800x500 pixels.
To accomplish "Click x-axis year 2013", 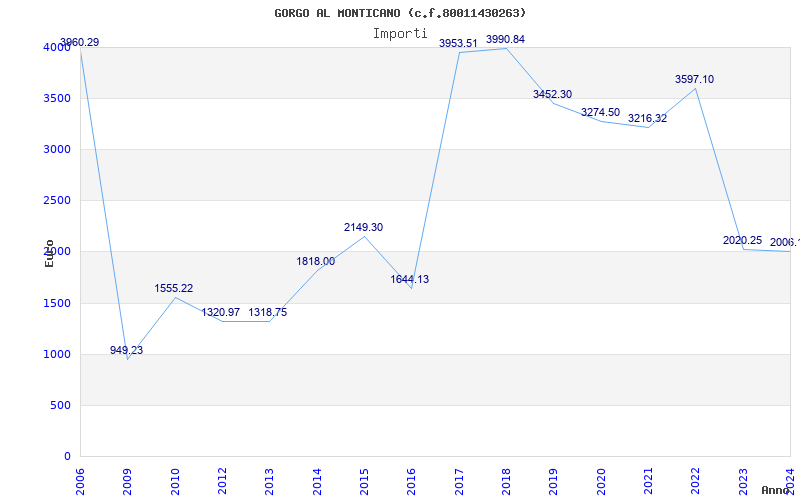I will click(x=269, y=481).
